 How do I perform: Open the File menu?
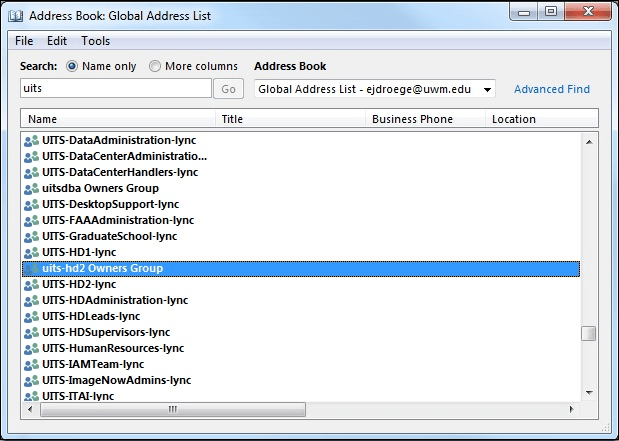(x=24, y=41)
